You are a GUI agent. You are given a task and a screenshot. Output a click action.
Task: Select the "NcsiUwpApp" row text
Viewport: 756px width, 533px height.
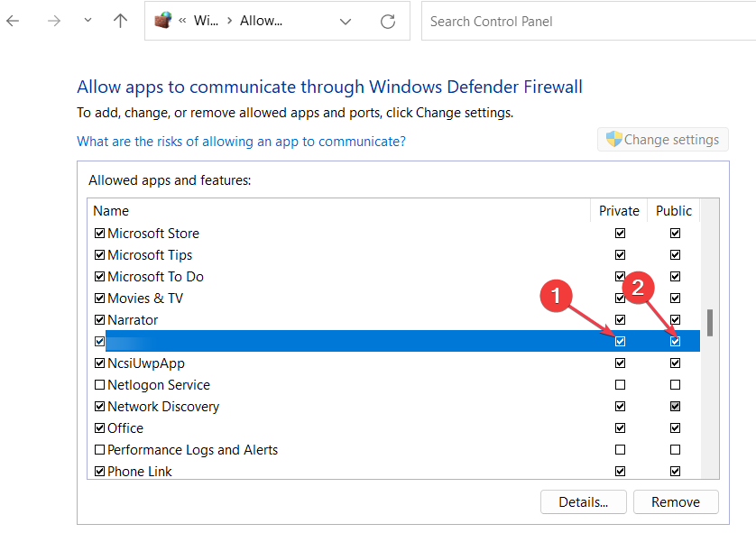coord(146,363)
